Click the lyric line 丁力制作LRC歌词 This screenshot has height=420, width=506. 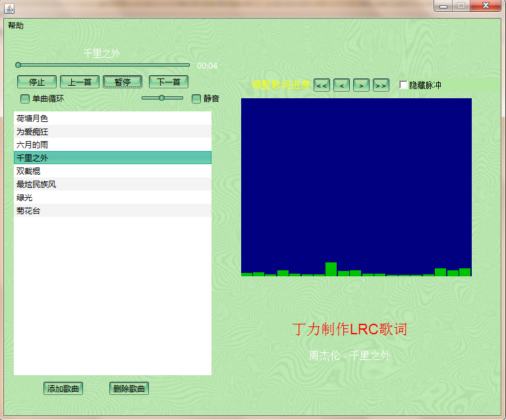(x=349, y=329)
